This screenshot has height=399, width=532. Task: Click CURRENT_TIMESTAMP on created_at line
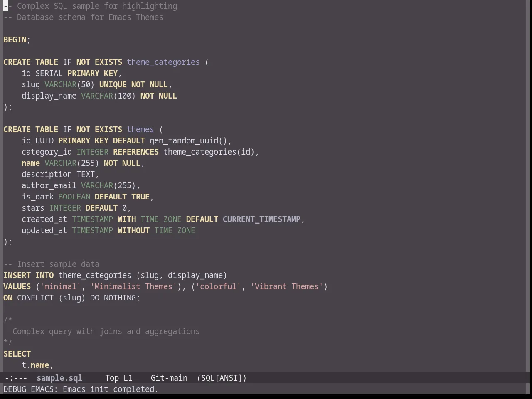click(x=261, y=219)
